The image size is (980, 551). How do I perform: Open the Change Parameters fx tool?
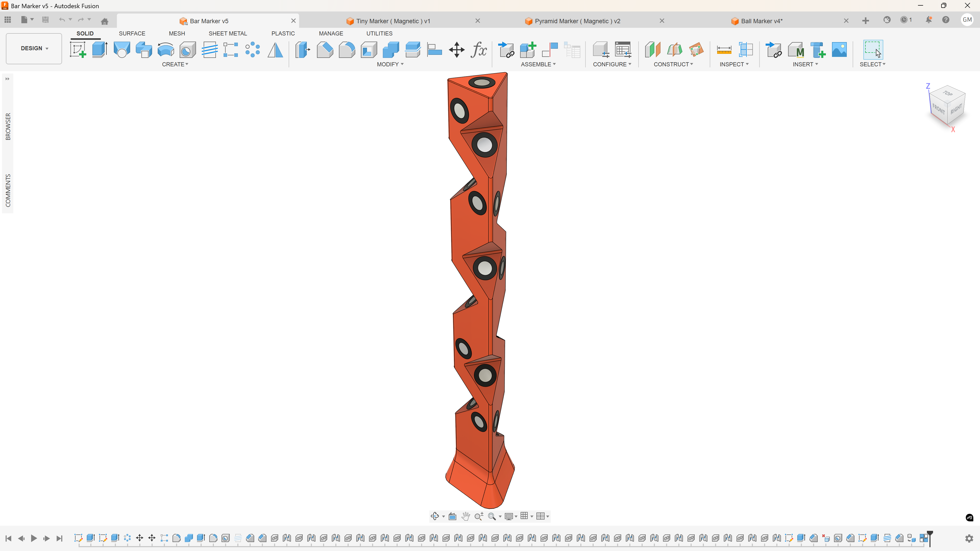point(479,50)
